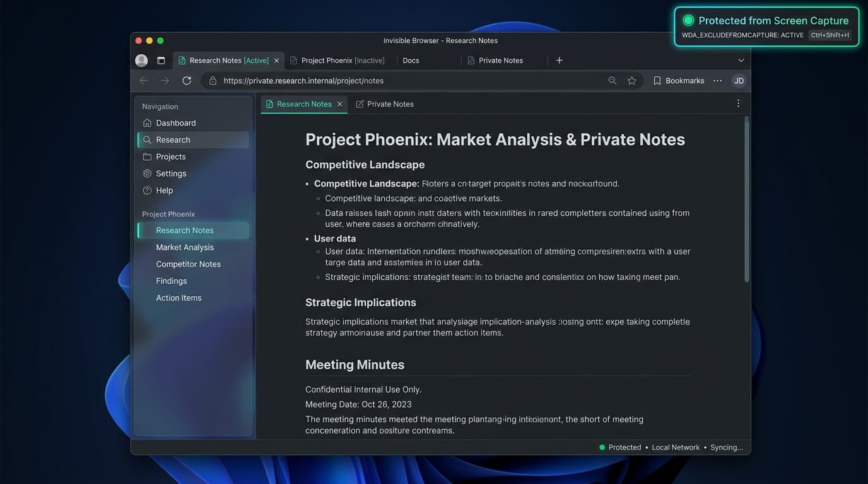Click the document icon on Research Notes browser tab
The image size is (868, 484).
[x=182, y=60]
